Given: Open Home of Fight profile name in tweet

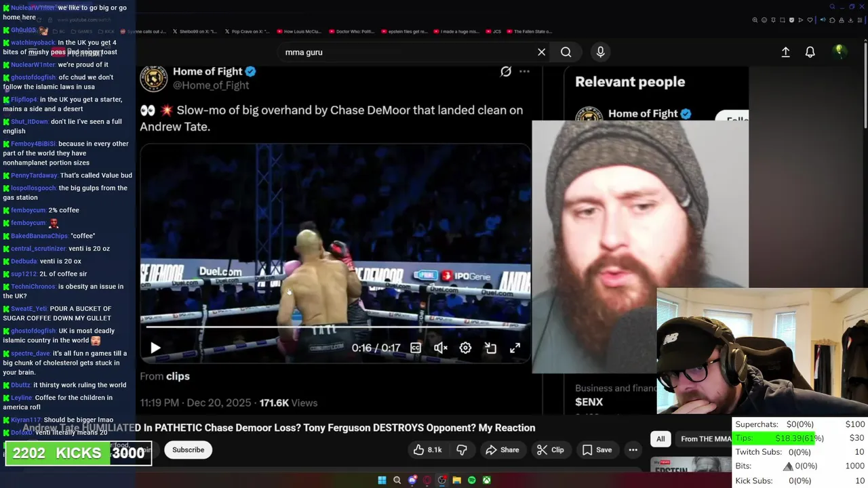Looking at the screenshot, I should pos(208,71).
